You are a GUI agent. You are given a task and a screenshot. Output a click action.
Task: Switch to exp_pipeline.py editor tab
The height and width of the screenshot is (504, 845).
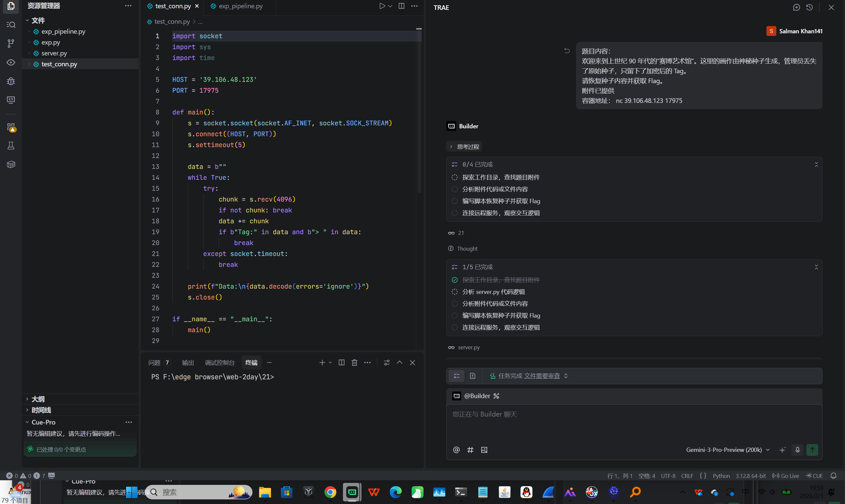coord(240,6)
